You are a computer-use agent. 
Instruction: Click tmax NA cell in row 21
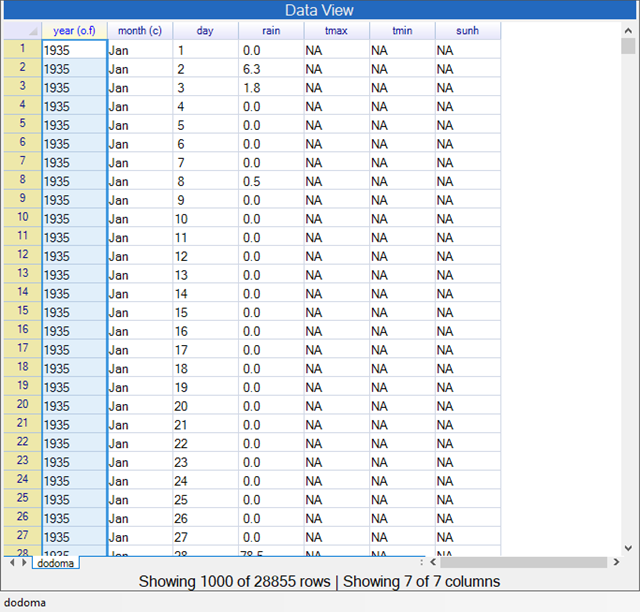pyautogui.click(x=336, y=424)
